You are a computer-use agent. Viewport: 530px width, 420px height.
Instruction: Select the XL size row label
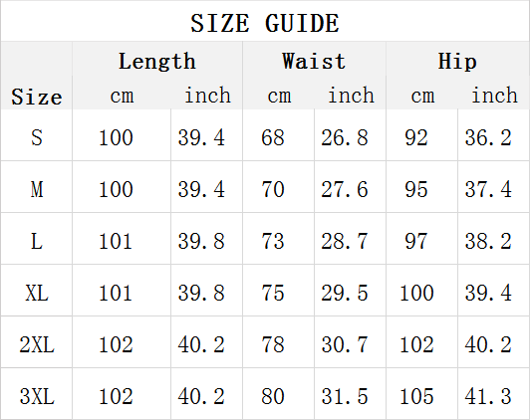(x=37, y=293)
